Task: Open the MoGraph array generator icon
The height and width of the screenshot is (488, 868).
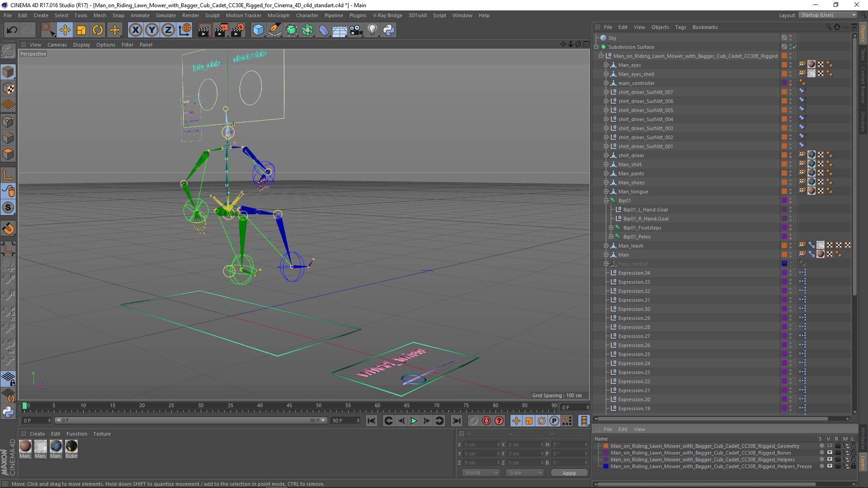Action: 307,30
